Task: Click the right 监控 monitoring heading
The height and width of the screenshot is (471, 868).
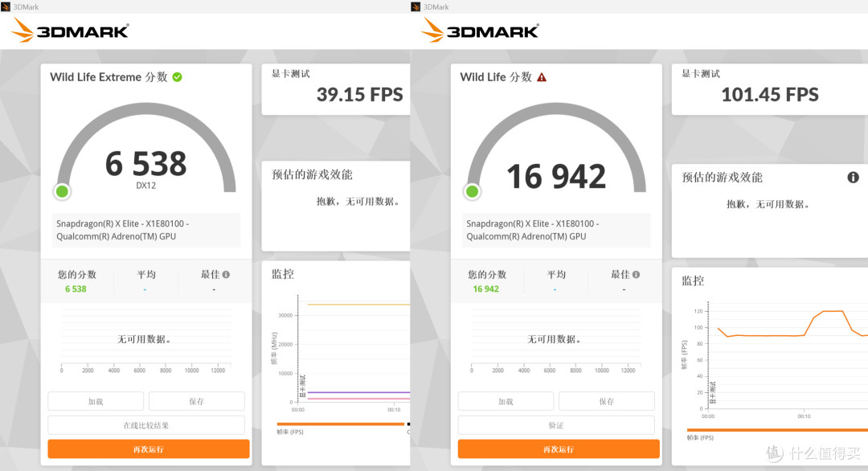Action: [693, 281]
